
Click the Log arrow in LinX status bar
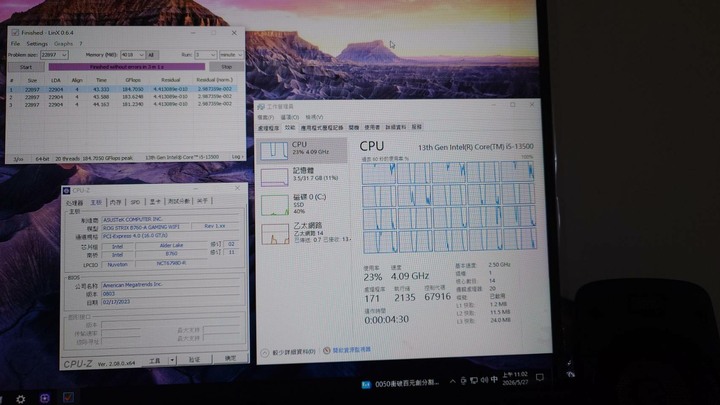[237, 157]
